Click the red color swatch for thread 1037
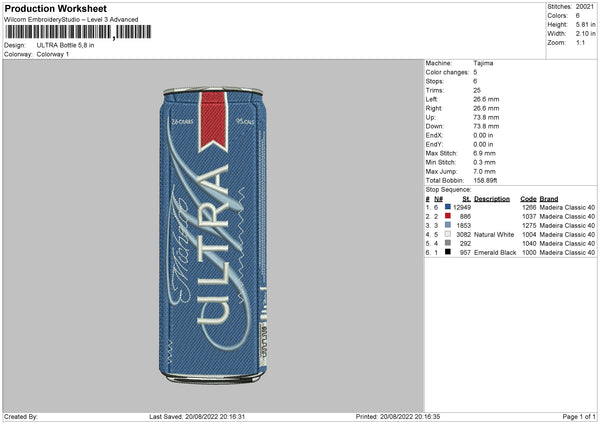600x424 pixels. (448, 216)
